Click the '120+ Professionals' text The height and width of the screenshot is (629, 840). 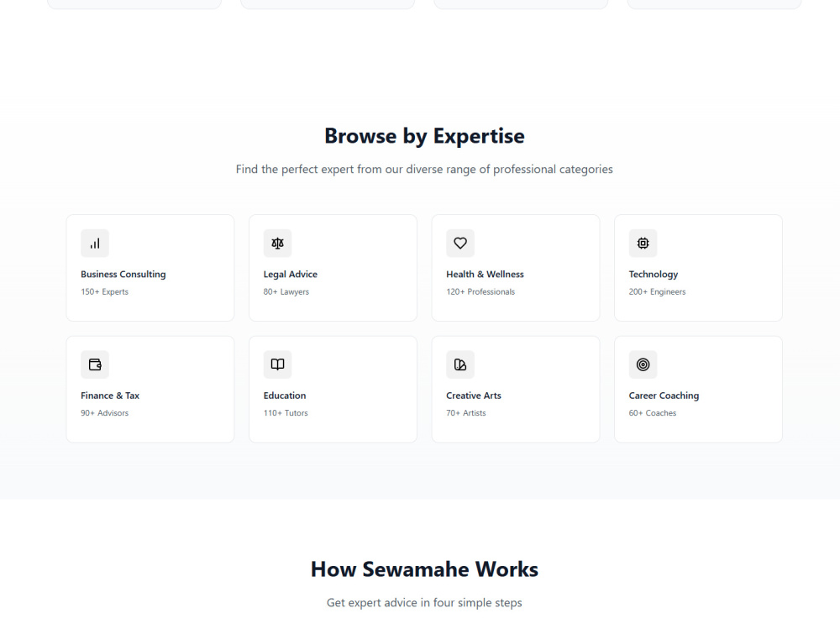480,292
